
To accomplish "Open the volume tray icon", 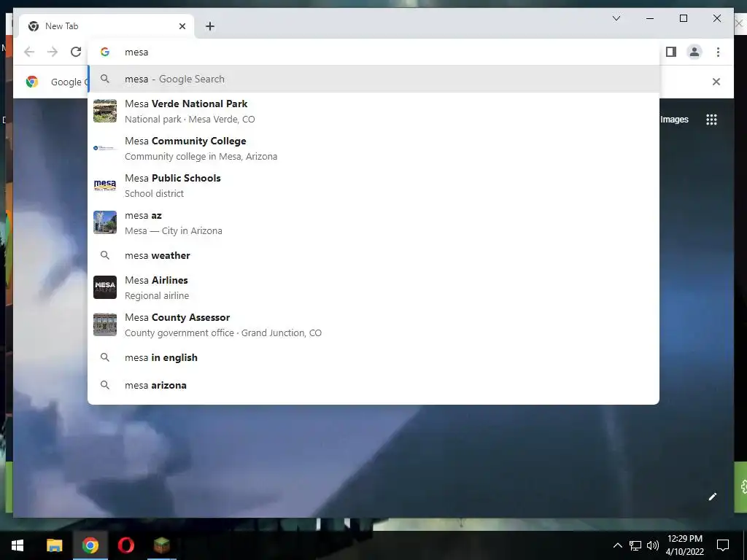I will pyautogui.click(x=653, y=545).
